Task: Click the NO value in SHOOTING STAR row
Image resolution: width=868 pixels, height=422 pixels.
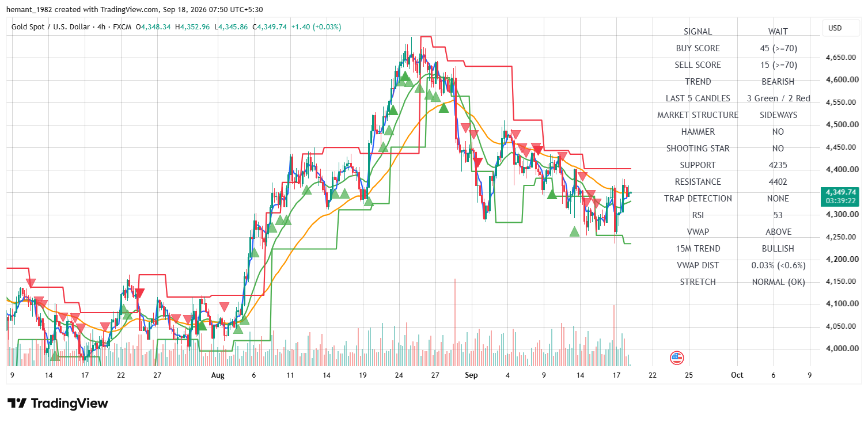Action: coord(778,149)
